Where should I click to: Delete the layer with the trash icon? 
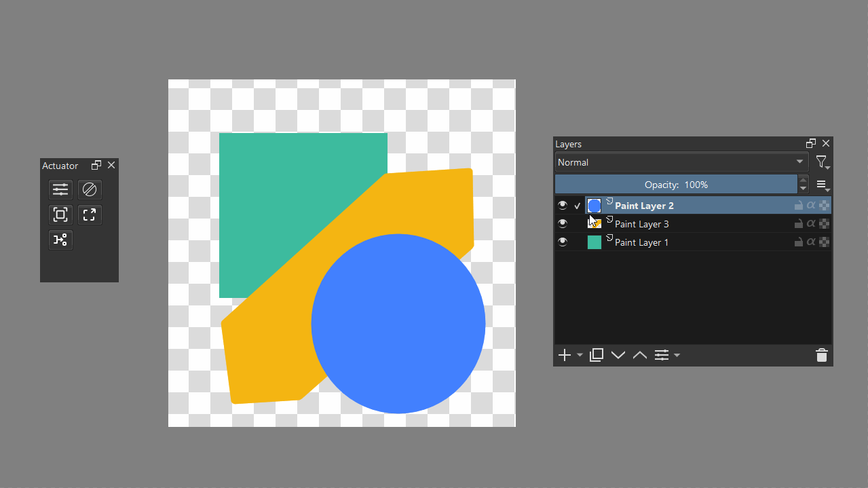(x=822, y=355)
